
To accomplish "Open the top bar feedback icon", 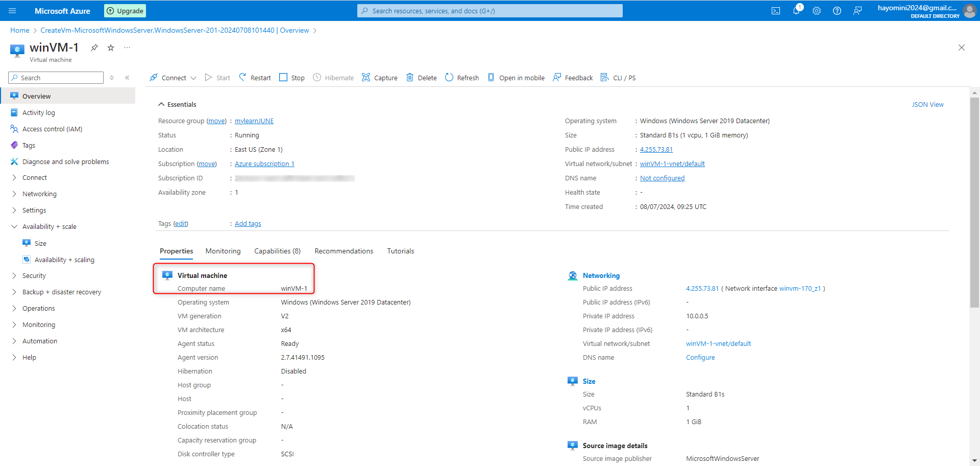I will 857,11.
